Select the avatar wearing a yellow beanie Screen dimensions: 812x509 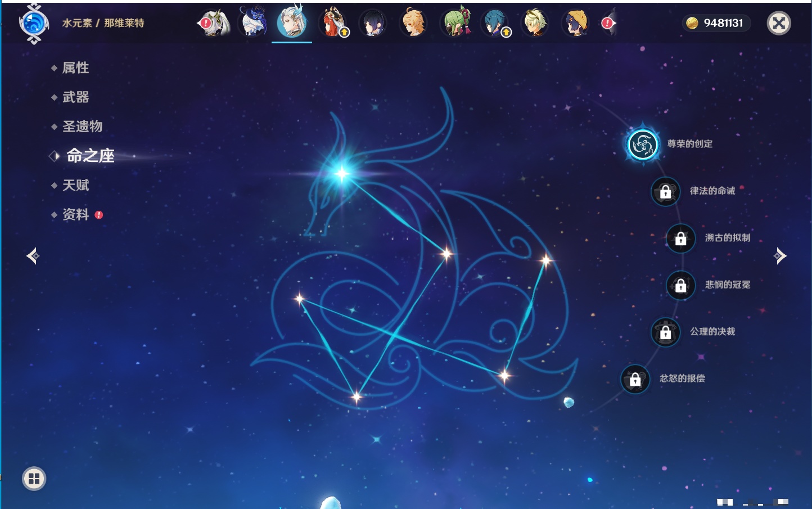click(576, 23)
